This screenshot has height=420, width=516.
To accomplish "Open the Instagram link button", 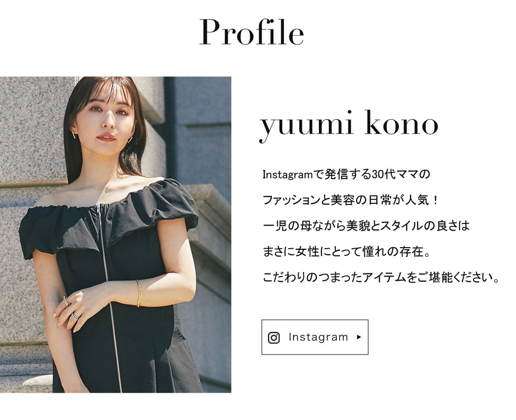I will point(315,337).
